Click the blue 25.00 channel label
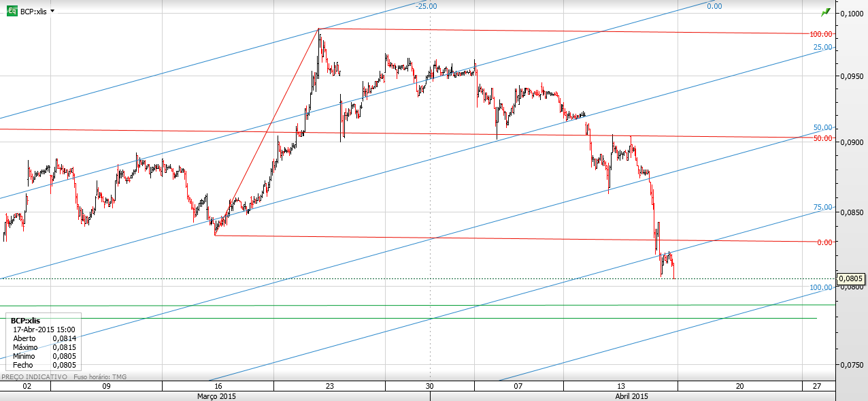868x401 pixels. click(823, 47)
